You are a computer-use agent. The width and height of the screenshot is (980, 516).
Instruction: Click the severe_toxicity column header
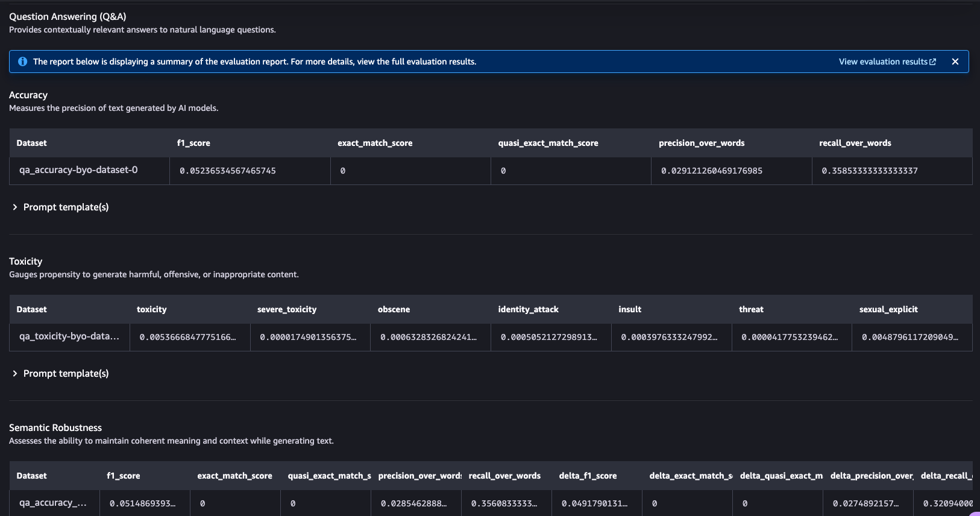[x=286, y=309]
